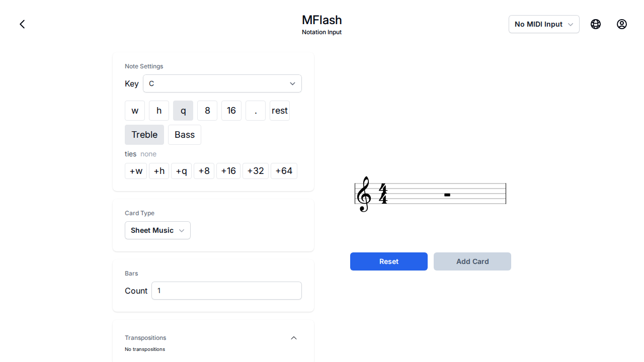The width and height of the screenshot is (644, 362).
Task: Open the No MIDI Input dropdown
Action: 544,24
